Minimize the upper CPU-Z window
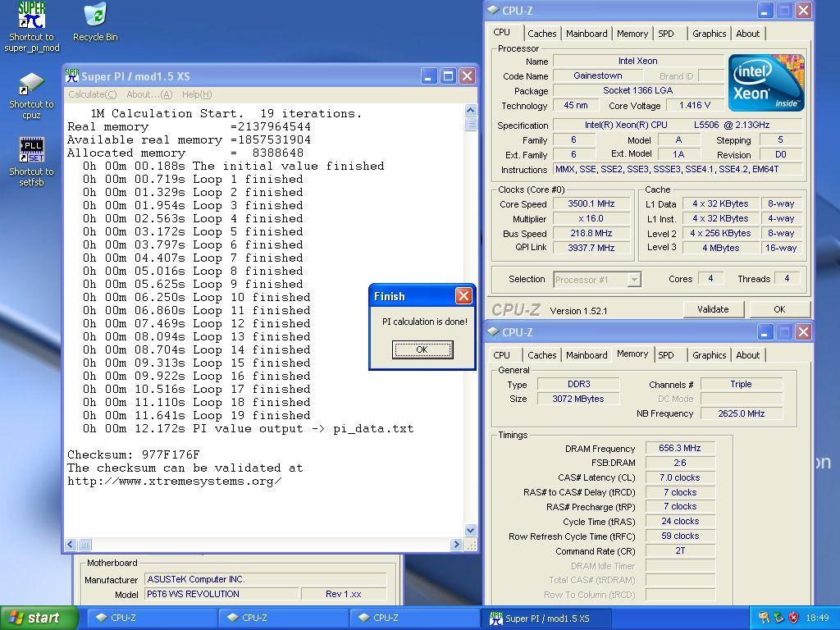Screen dimensions: 840x630 (x=765, y=10)
